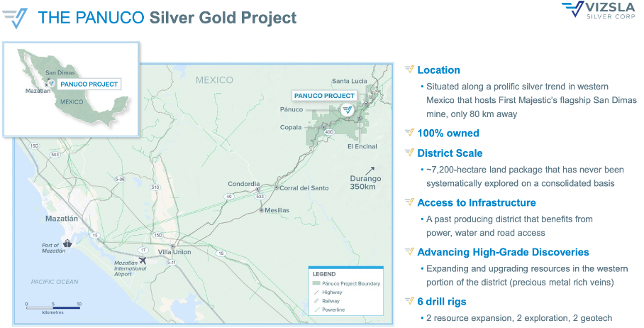Viewport: 644px width, 328px height.
Task: Click the District Scale heading
Action: tap(450, 153)
